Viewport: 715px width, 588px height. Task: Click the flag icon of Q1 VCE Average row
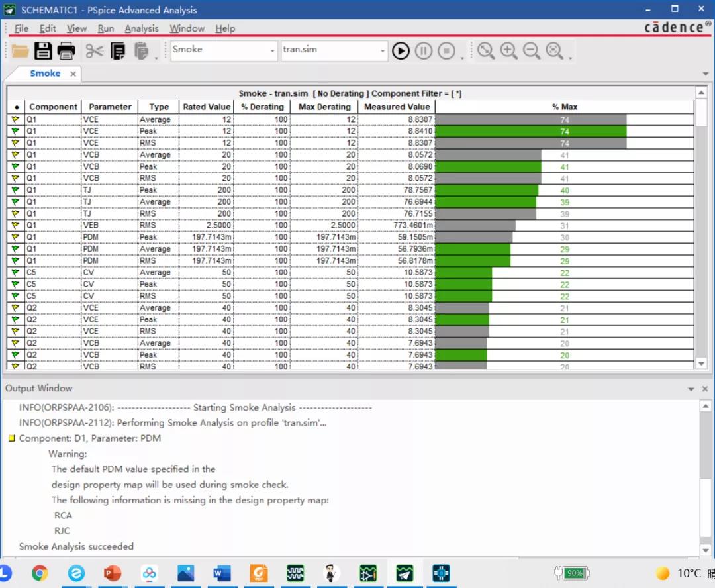click(x=15, y=119)
